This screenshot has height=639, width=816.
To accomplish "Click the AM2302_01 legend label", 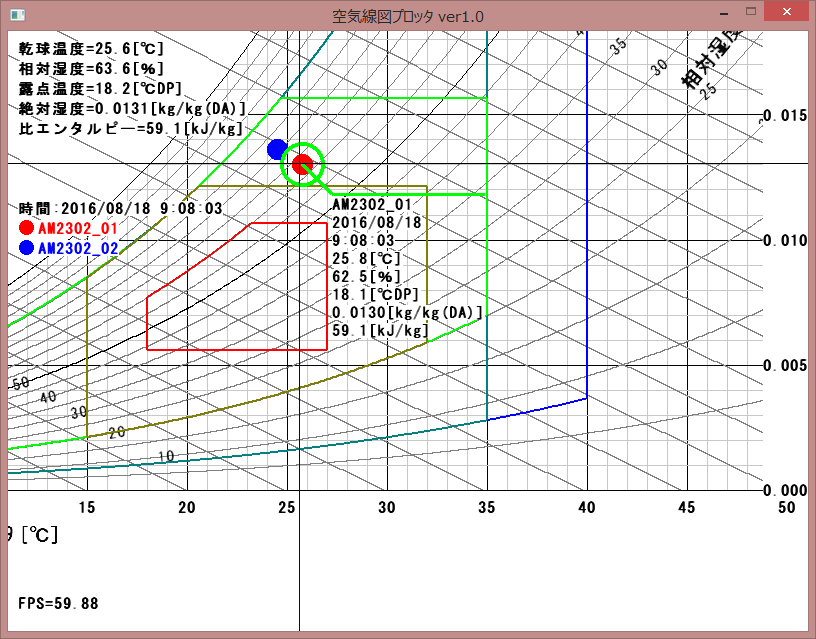I will 78,228.
